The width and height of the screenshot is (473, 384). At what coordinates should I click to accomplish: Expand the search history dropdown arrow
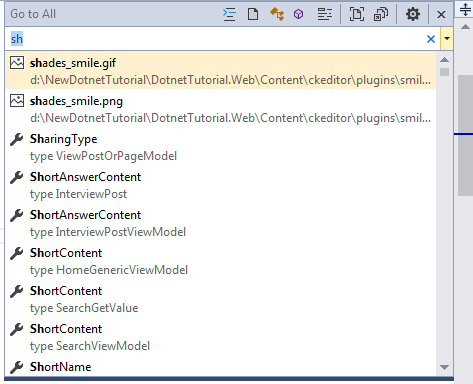(x=447, y=39)
